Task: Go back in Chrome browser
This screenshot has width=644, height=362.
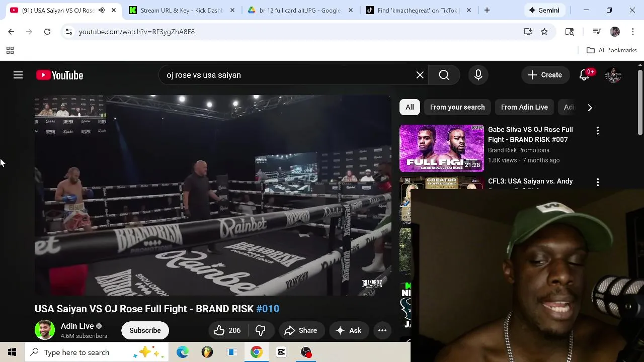Action: coord(11,32)
